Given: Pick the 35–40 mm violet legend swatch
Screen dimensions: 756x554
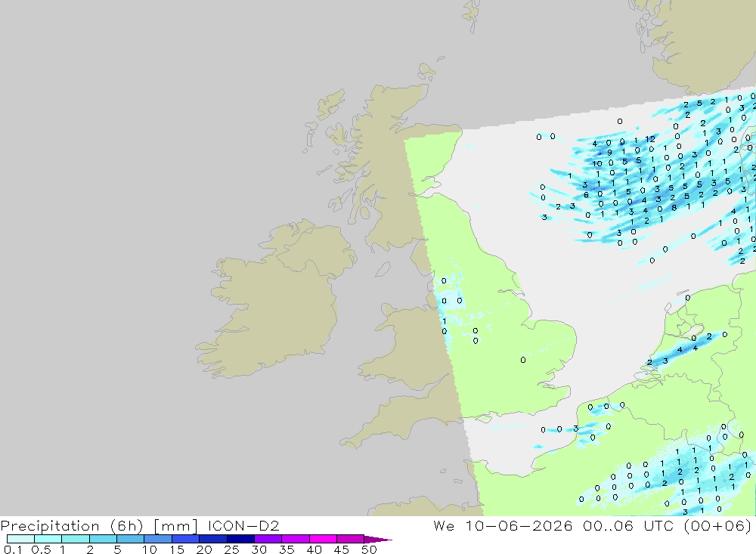Looking at the screenshot, I should 296,539.
